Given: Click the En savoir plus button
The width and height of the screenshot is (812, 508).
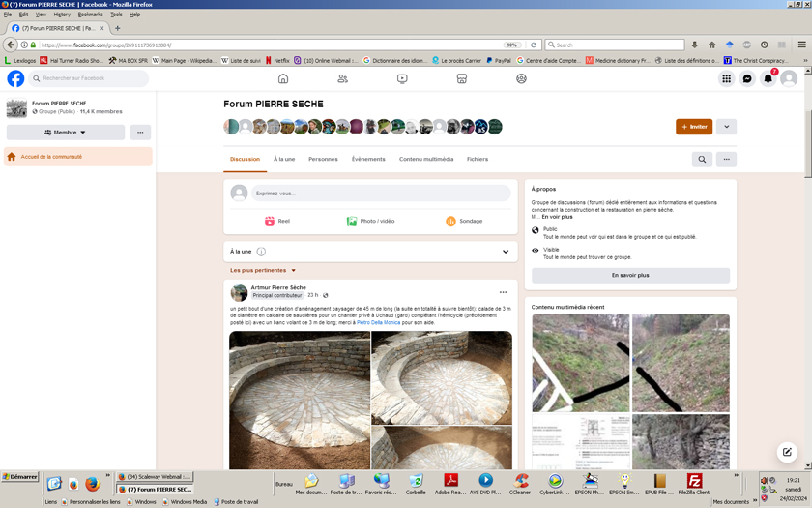Looking at the screenshot, I should pos(630,275).
